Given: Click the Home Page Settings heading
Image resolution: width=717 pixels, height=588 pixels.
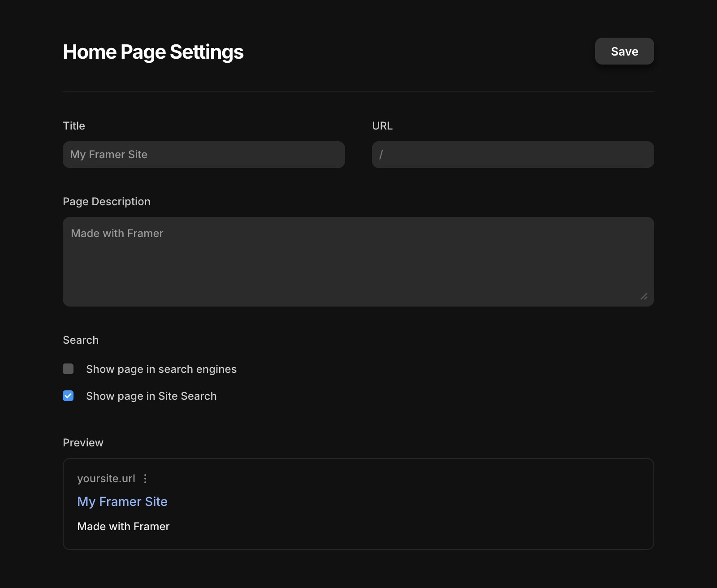Looking at the screenshot, I should coord(153,52).
